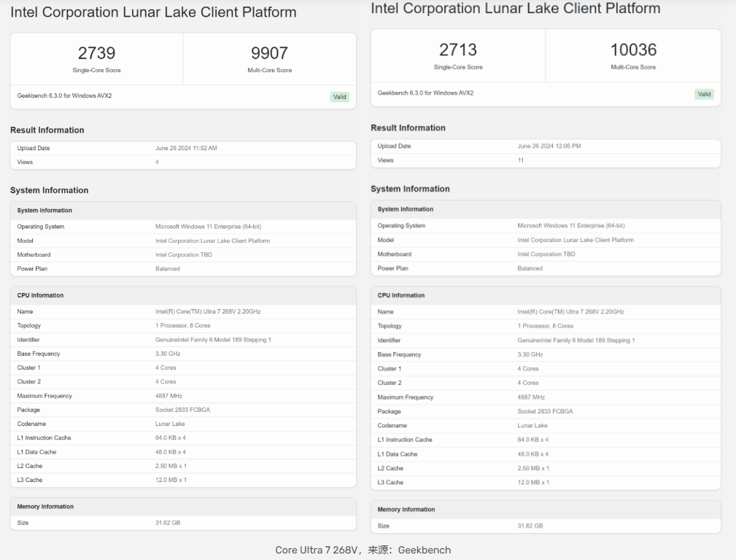Click the Valid badge beside score 10036 result
Screen dimensions: 736x560
[x=703, y=94]
